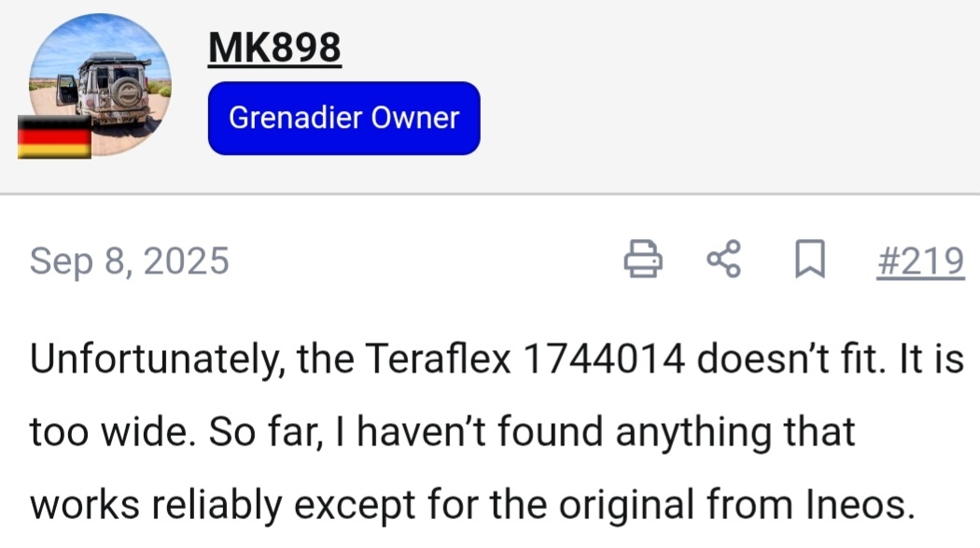Open MK898's avatar picture
The width and height of the screenshot is (980, 548).
100,84
